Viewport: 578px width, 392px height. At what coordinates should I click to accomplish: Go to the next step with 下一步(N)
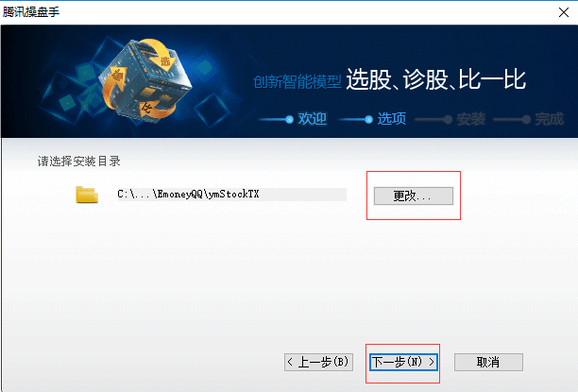click(403, 362)
